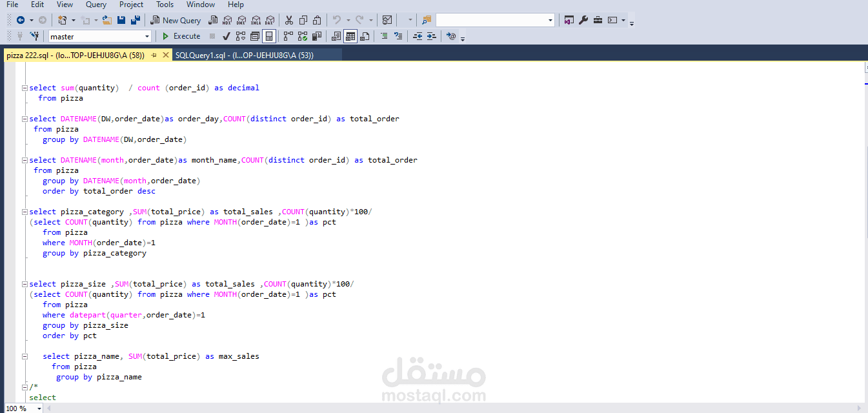Uncomment the selected lines

398,36
